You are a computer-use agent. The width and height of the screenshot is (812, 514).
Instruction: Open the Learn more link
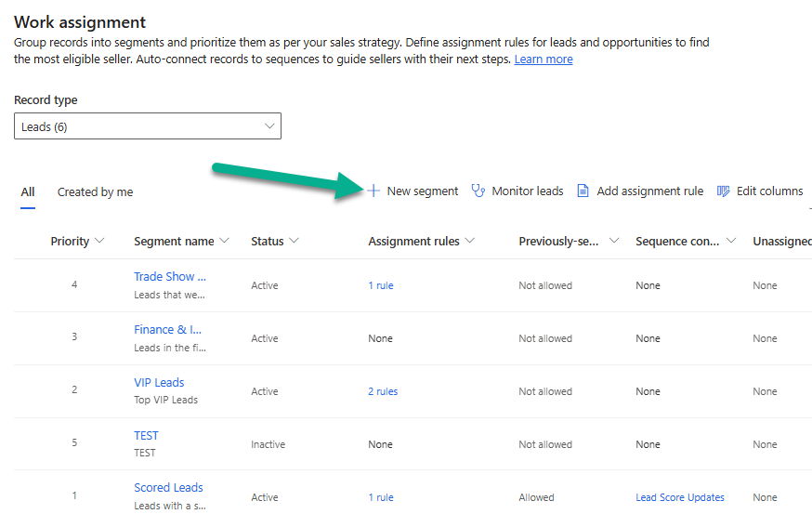pyautogui.click(x=544, y=59)
